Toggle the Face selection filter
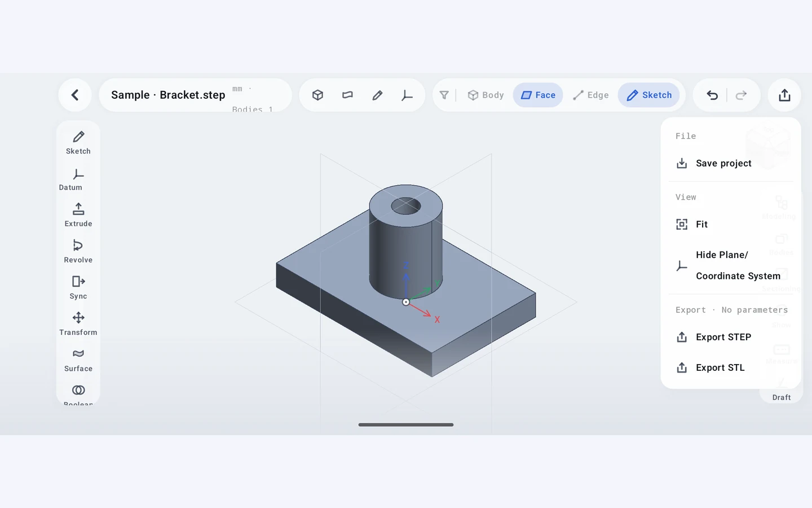Screen dimensions: 812x508 (538, 95)
